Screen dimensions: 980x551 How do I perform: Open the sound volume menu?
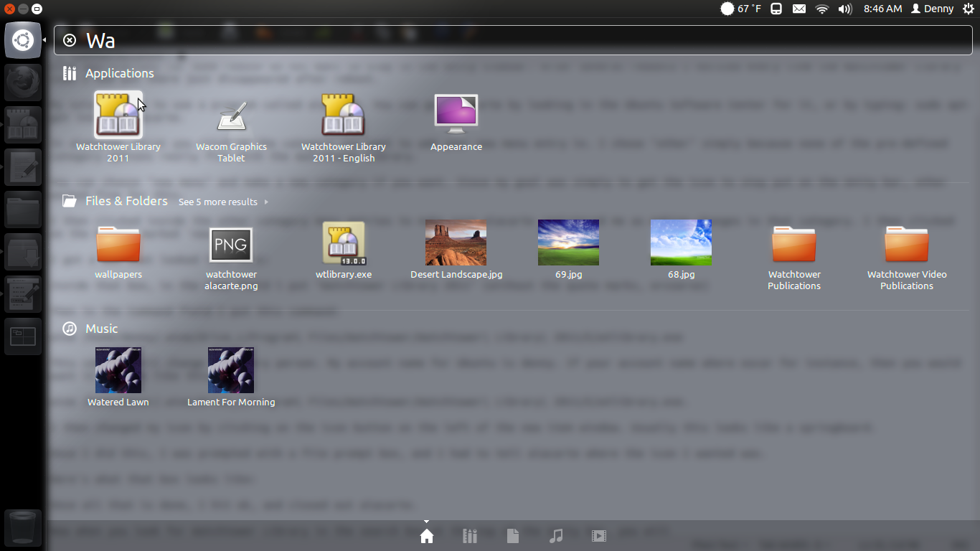click(845, 9)
